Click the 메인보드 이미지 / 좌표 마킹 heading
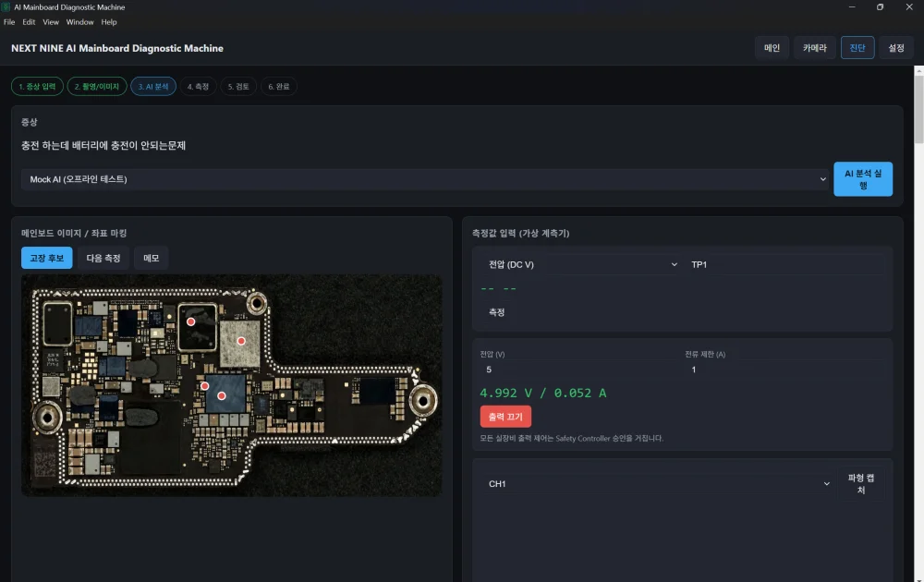This screenshot has width=924, height=582. pos(74,234)
